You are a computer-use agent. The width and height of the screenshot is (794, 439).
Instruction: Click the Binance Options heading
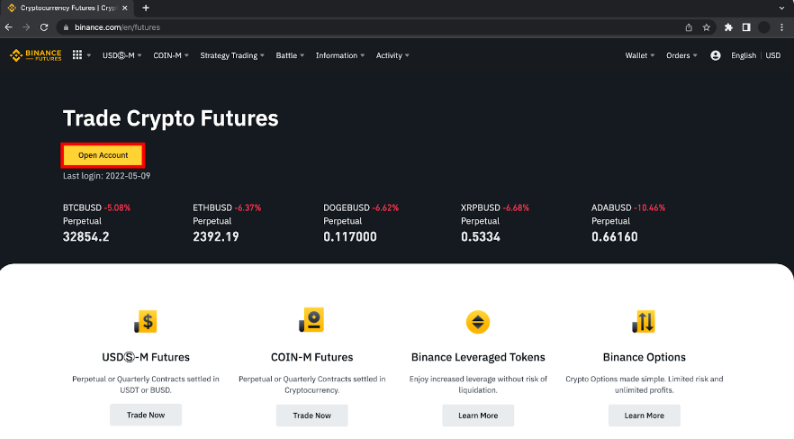pos(644,357)
